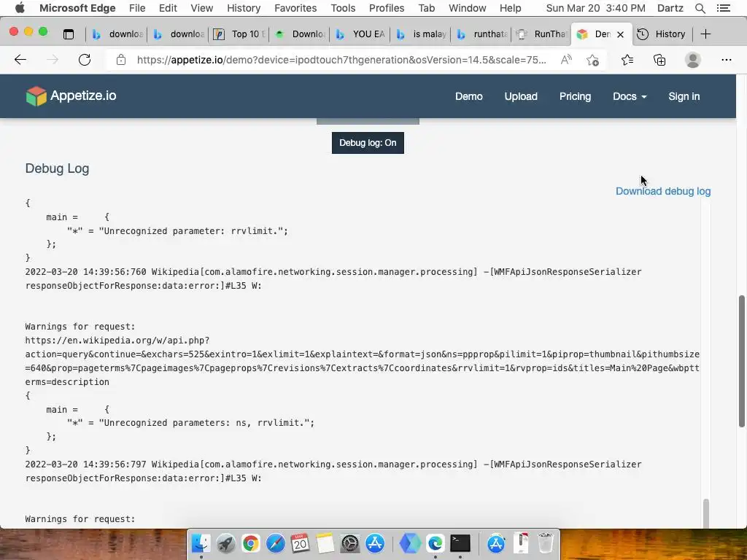The image size is (747, 560).
Task: Toggle the Debug log: On button
Action: click(368, 143)
